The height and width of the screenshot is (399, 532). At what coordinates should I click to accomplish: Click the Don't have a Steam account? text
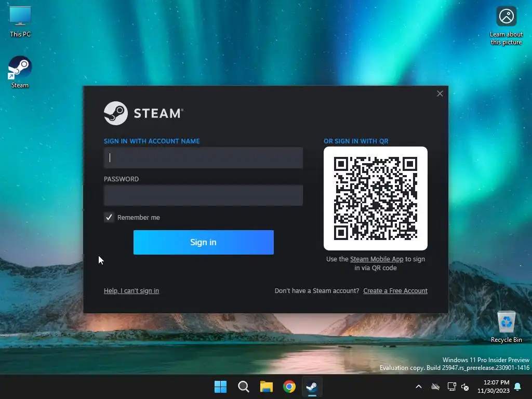click(317, 291)
